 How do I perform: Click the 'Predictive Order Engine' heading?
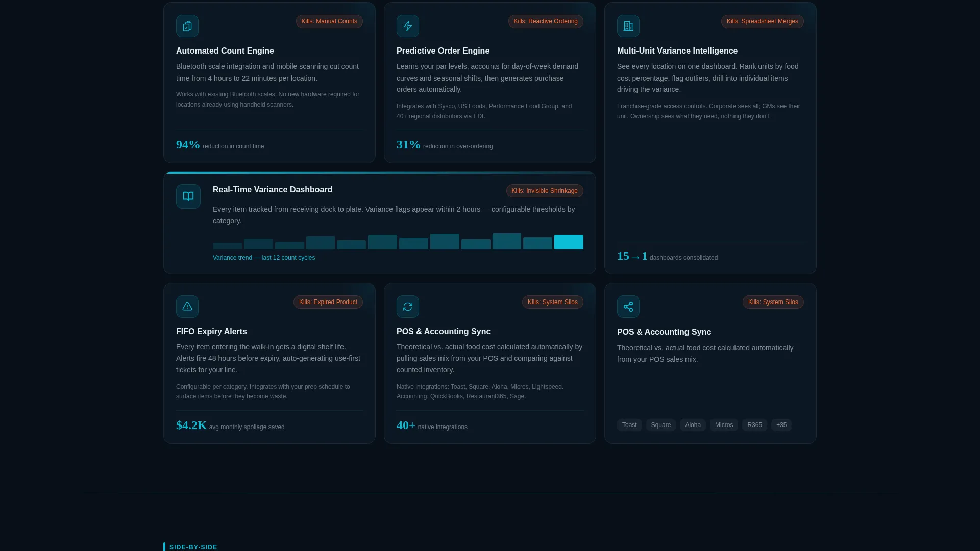coord(443,51)
